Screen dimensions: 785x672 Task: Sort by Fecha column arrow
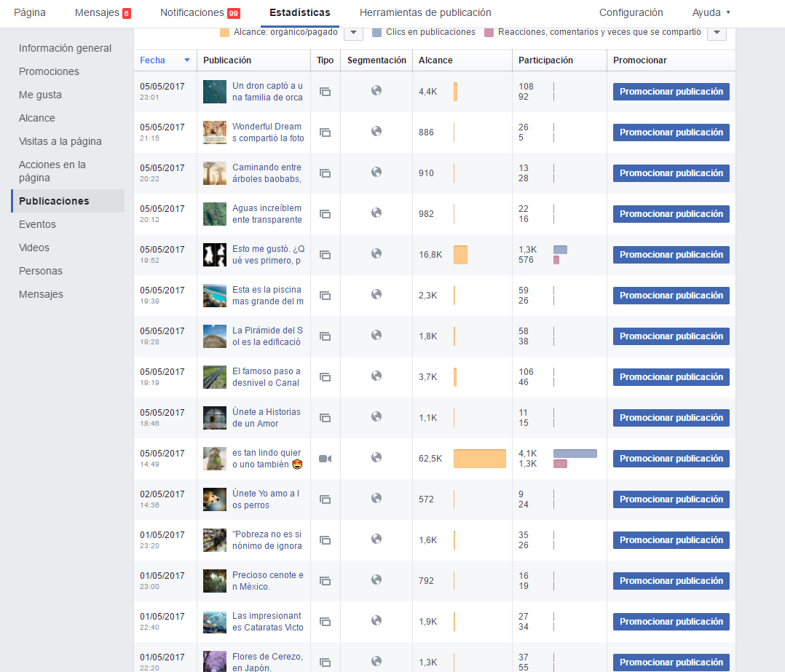coord(187,60)
